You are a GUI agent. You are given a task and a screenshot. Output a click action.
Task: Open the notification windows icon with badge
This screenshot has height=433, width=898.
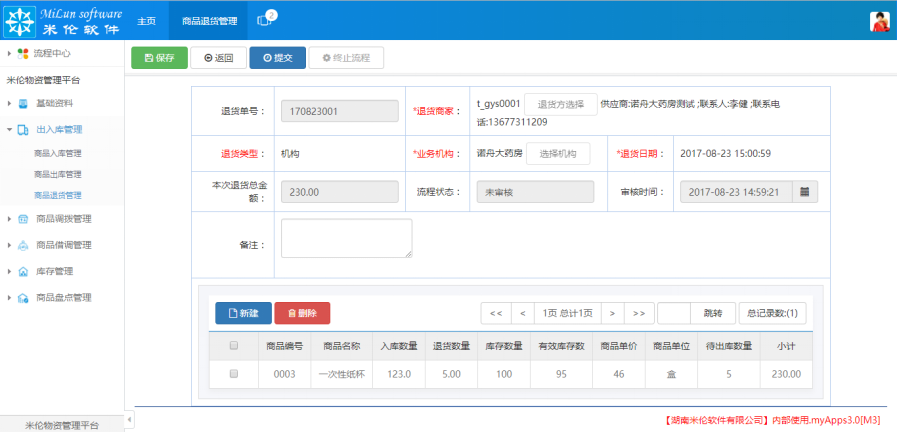(x=264, y=20)
